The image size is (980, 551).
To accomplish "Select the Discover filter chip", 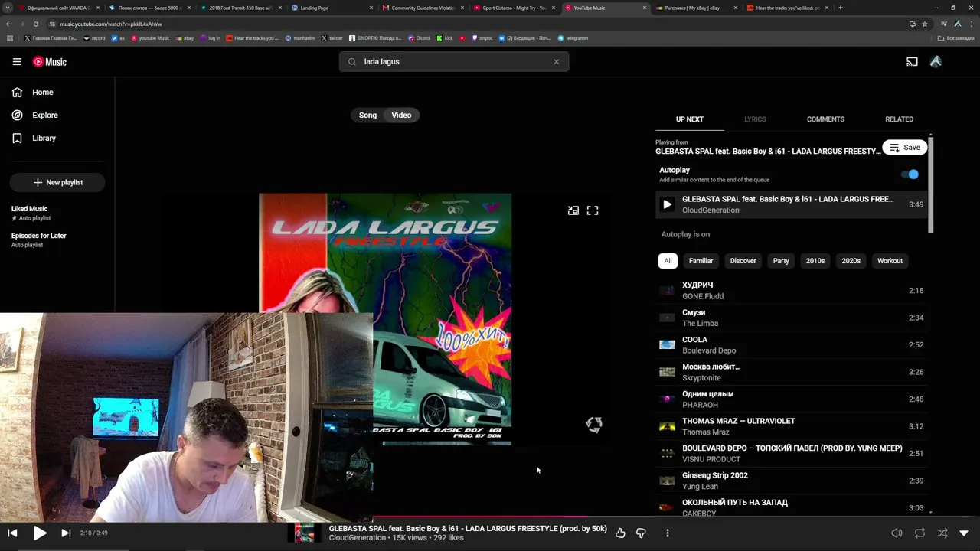I will coord(743,261).
